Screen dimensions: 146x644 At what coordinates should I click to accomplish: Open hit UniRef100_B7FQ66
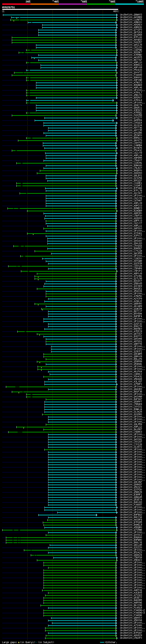pyautogui.click(x=131, y=188)
